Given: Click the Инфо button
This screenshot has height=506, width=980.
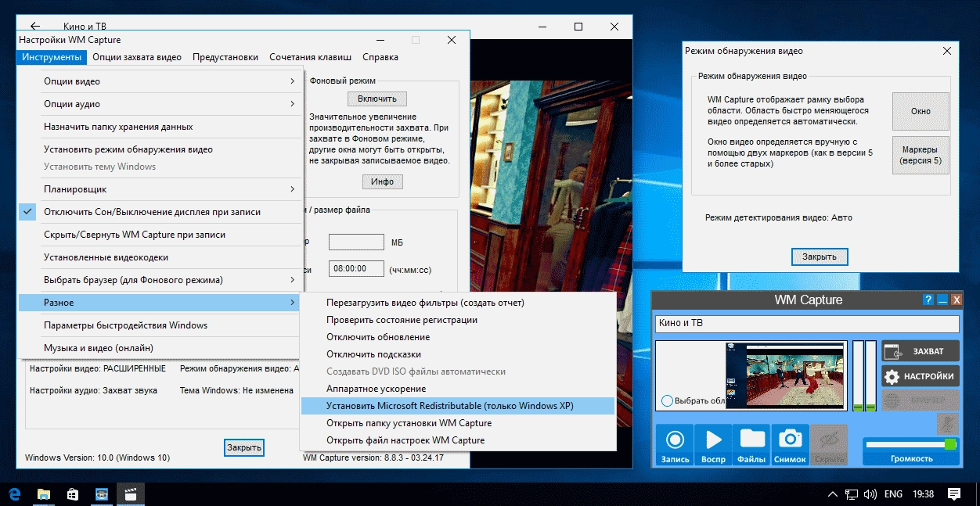Looking at the screenshot, I should pos(383,181).
